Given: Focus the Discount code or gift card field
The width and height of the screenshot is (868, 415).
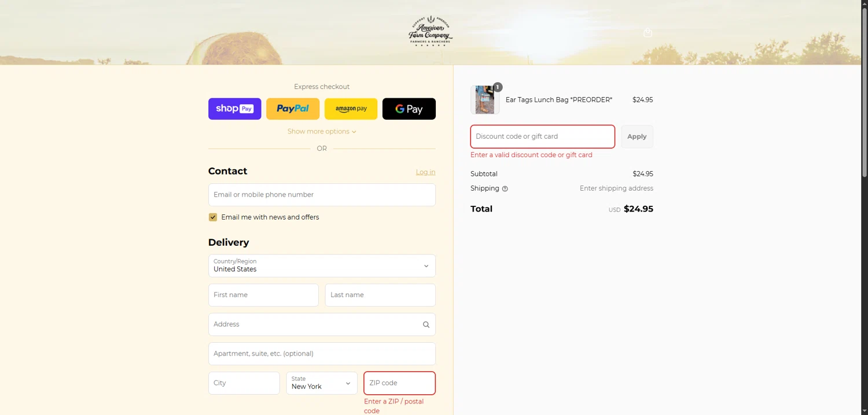Looking at the screenshot, I should click(x=543, y=137).
